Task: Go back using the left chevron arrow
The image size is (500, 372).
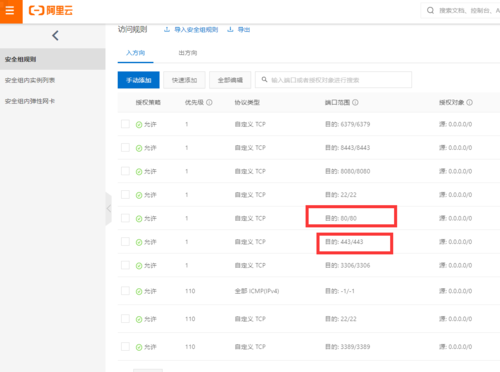Action: (x=55, y=35)
